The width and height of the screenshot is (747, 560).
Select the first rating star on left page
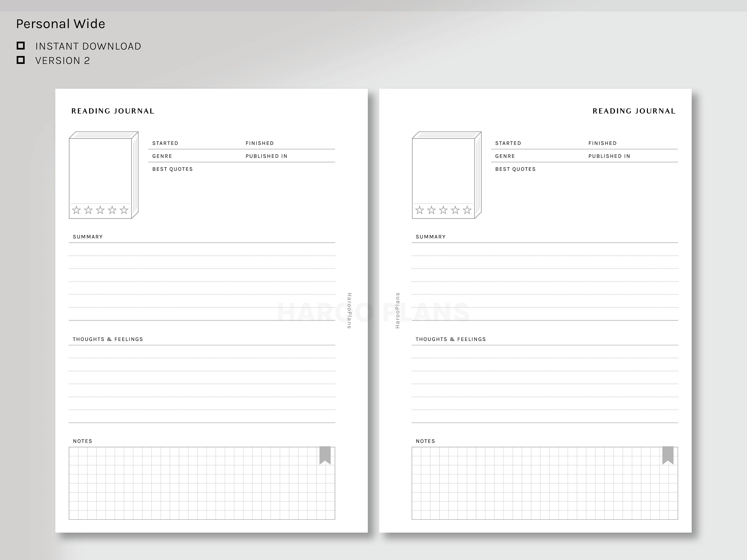[77, 210]
